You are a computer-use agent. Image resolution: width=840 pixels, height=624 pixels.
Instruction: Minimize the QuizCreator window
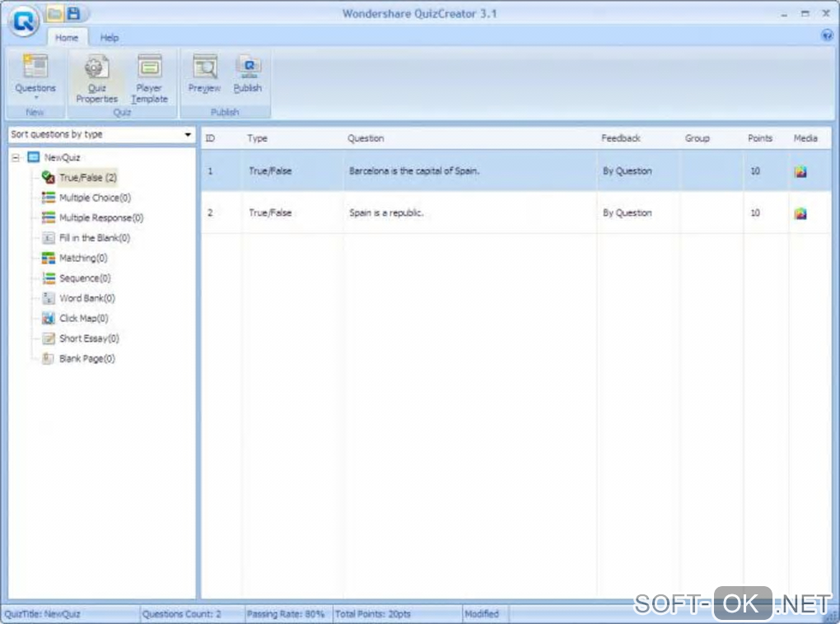[x=784, y=15]
